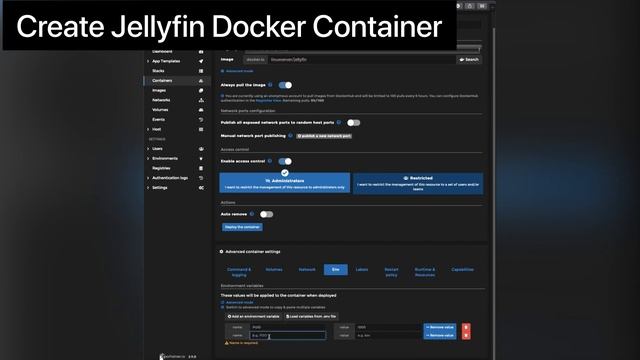Open Events in the sidebar

(x=158, y=120)
